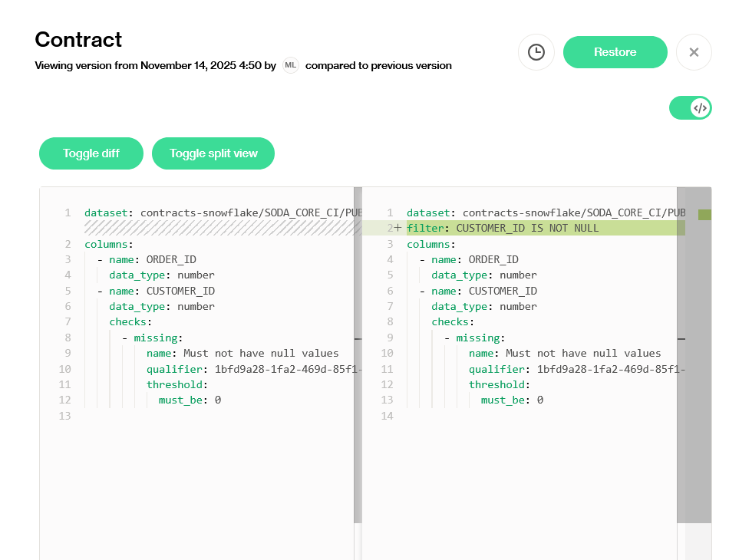Toggle diff view
This screenshot has height=560, width=729.
click(x=91, y=153)
